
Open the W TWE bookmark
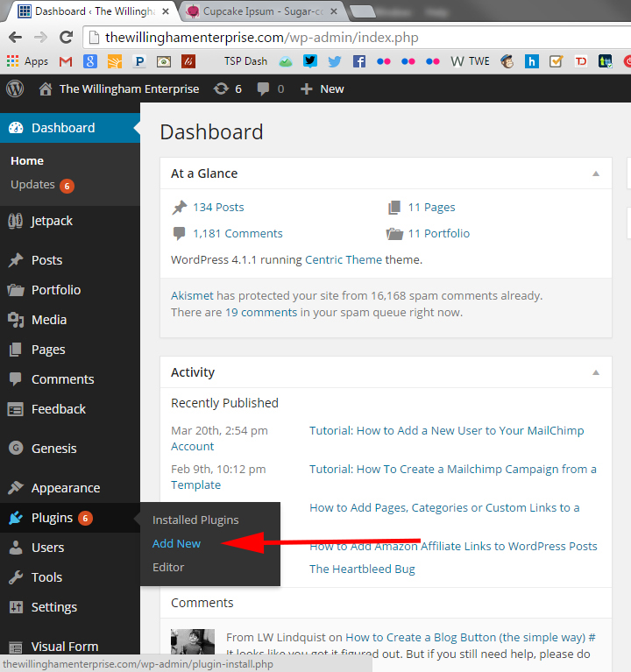click(x=470, y=61)
